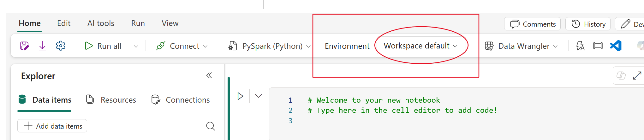Click the language translate icon in toolbar
This screenshot has height=140, width=644.
[580, 46]
